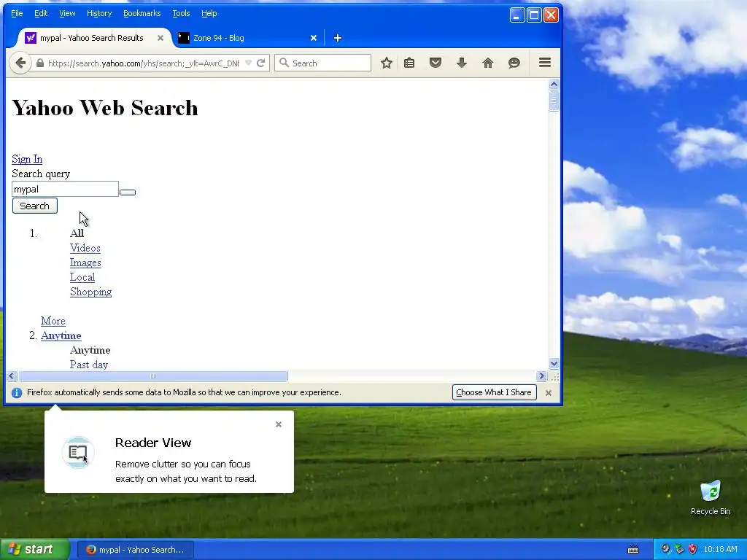Go back with the browser back arrow
The width and height of the screenshot is (747, 560).
click(20, 63)
